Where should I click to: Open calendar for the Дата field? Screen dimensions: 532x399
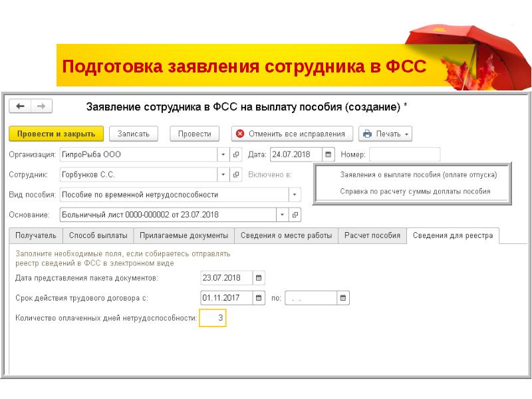click(329, 154)
